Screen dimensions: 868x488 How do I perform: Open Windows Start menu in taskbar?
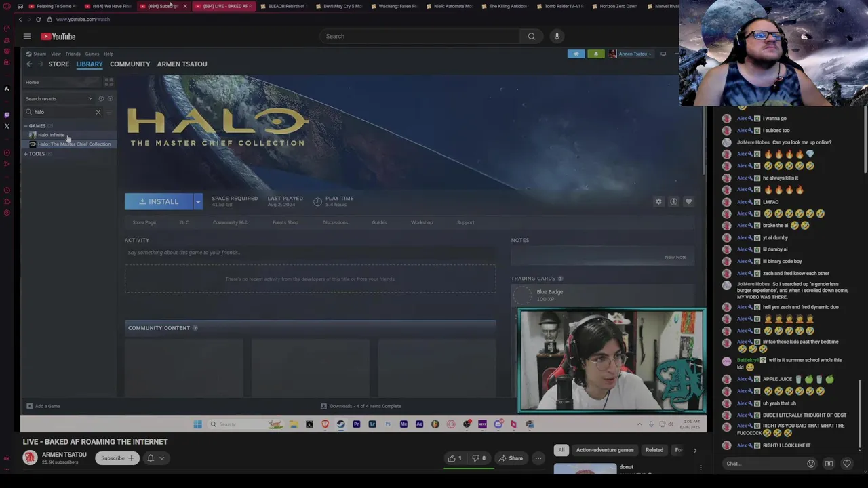(197, 424)
